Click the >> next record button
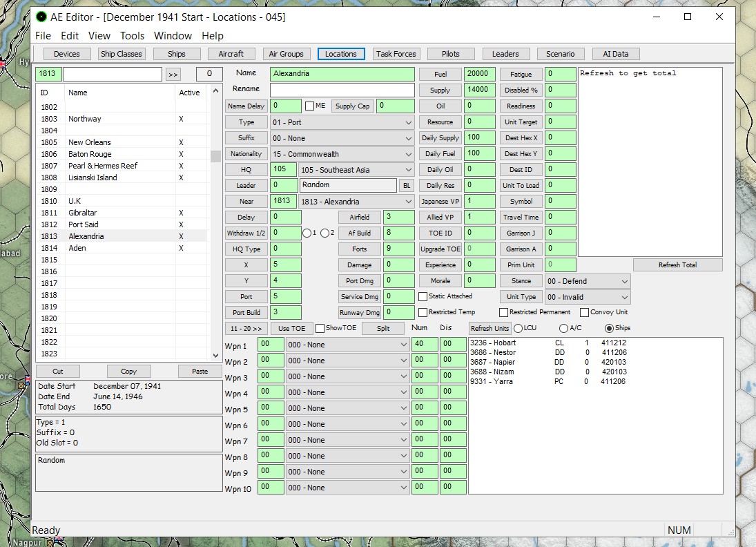 click(173, 75)
